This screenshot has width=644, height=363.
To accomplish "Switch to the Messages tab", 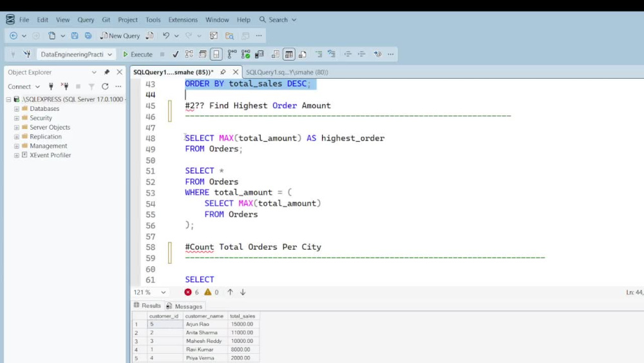I will [x=184, y=306].
